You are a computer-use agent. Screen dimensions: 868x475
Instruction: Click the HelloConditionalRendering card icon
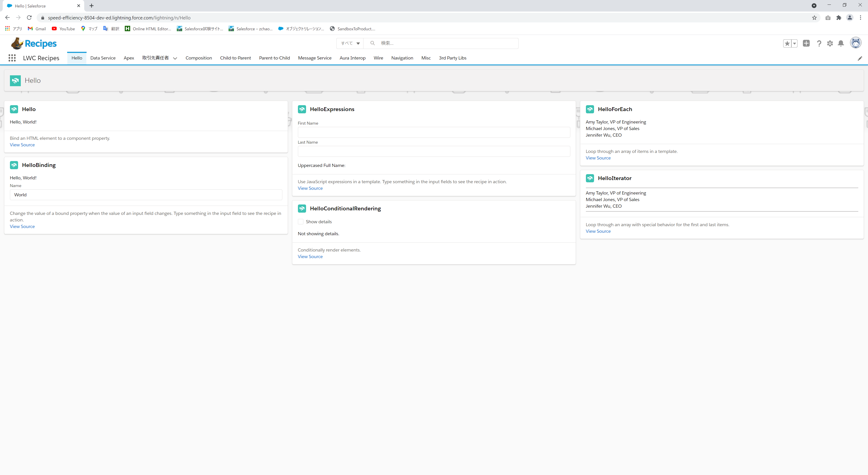pyautogui.click(x=302, y=208)
